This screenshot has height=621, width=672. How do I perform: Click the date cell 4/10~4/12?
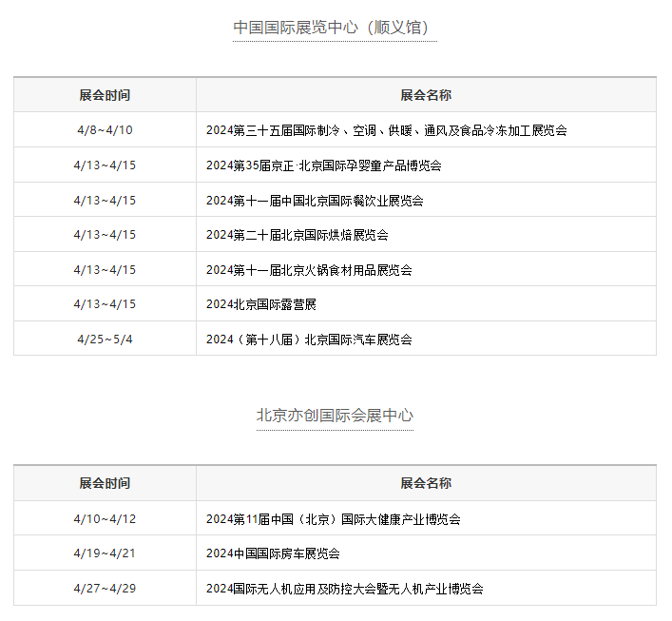tap(105, 519)
